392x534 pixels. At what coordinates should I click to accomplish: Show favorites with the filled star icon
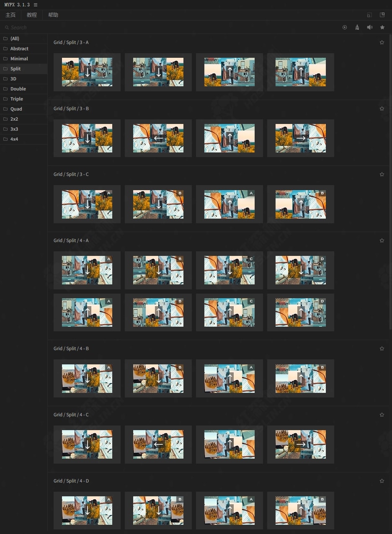(382, 27)
